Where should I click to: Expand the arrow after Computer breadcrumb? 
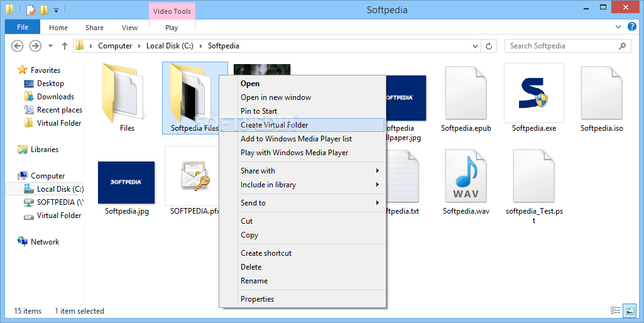pyautogui.click(x=139, y=46)
